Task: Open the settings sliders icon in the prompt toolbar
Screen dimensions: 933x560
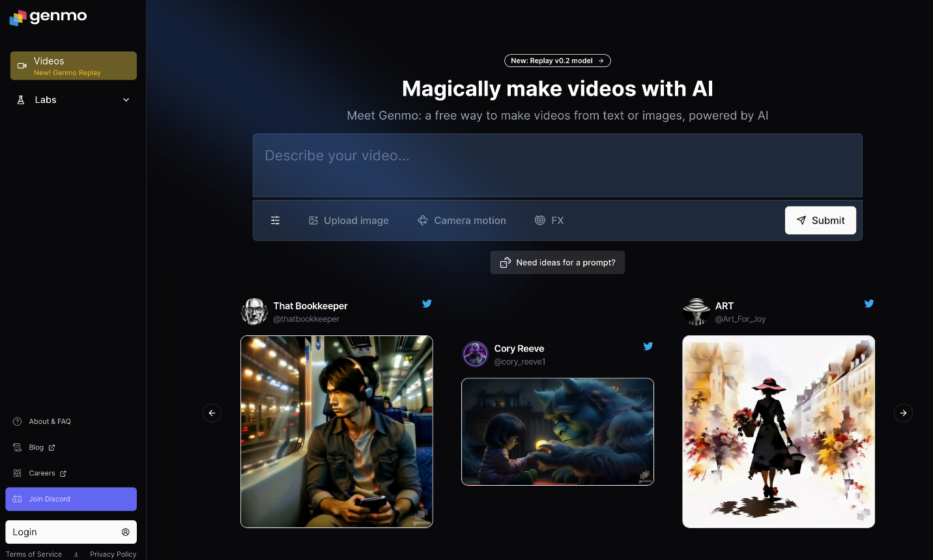Action: point(276,221)
